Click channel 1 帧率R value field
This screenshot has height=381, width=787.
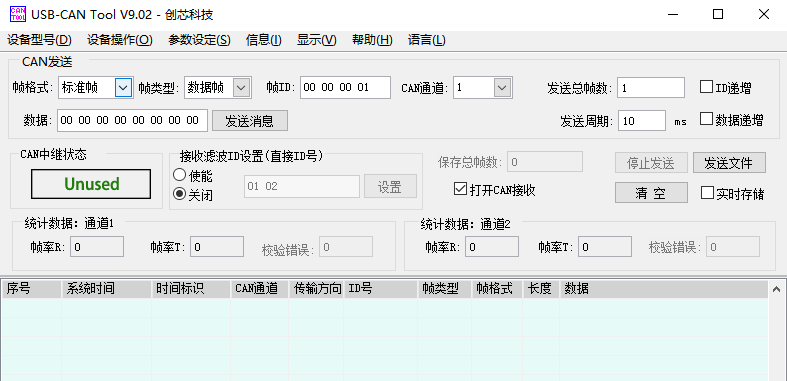(x=97, y=246)
